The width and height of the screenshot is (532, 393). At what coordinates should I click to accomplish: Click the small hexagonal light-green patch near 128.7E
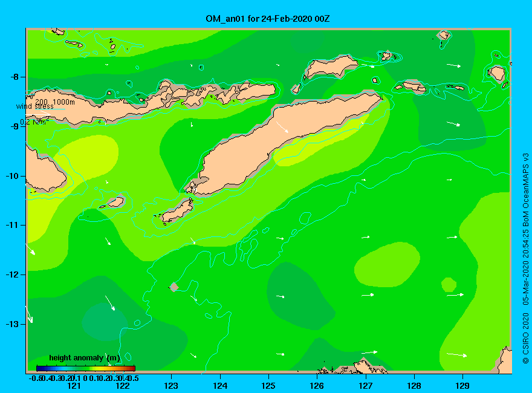click(449, 284)
